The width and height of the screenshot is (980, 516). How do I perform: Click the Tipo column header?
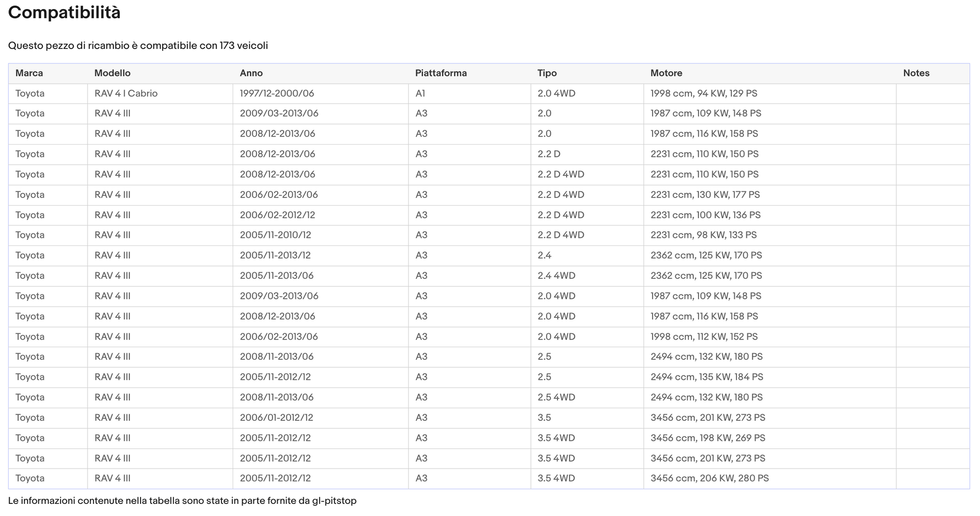click(587, 74)
